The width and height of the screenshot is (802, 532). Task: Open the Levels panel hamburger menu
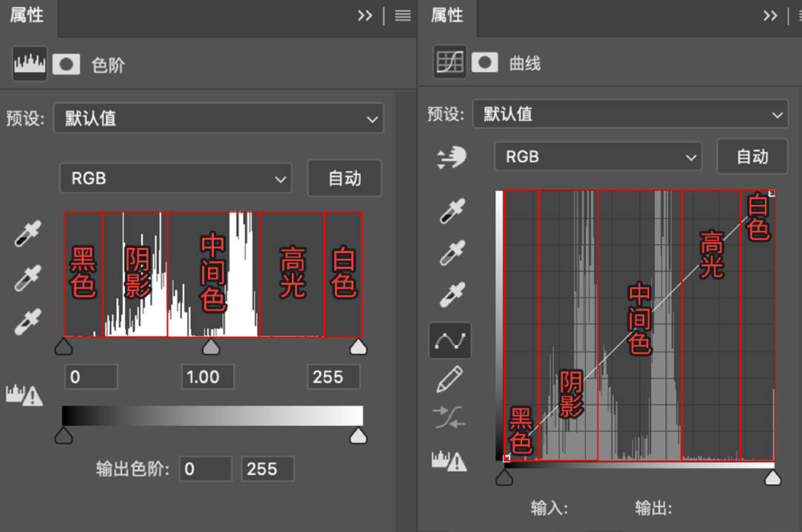click(403, 16)
